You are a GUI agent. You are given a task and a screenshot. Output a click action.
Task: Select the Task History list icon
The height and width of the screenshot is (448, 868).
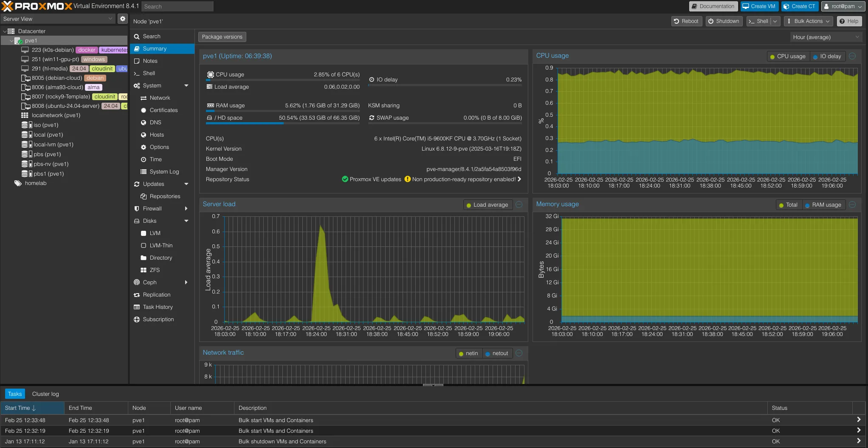137,307
